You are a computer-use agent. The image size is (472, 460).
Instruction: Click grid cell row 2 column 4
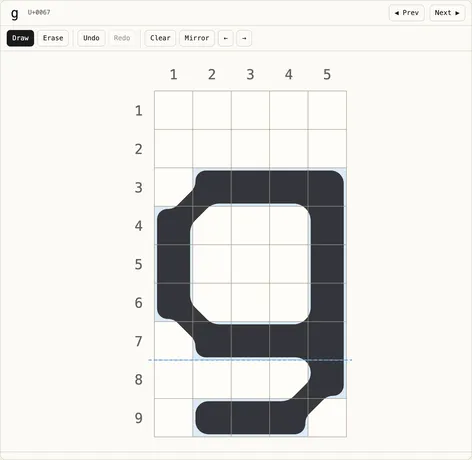pyautogui.click(x=289, y=149)
